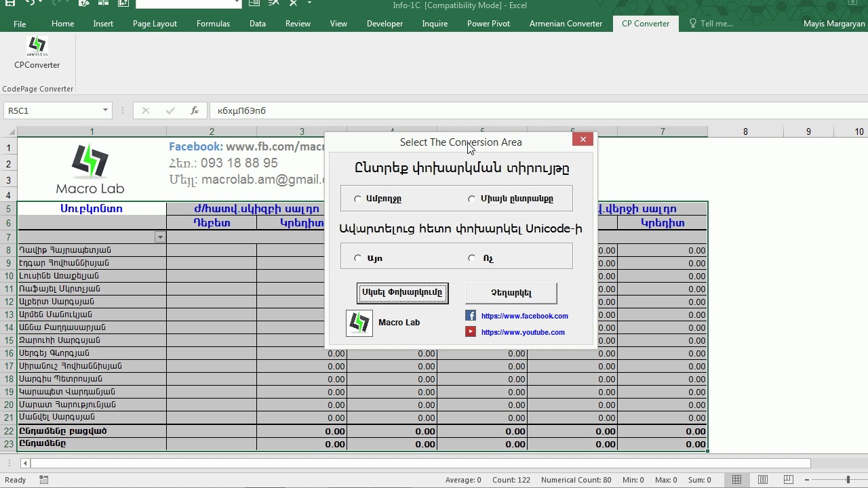Switch to Normal view in status bar
Screen dimensions: 868x488
(x=736, y=480)
